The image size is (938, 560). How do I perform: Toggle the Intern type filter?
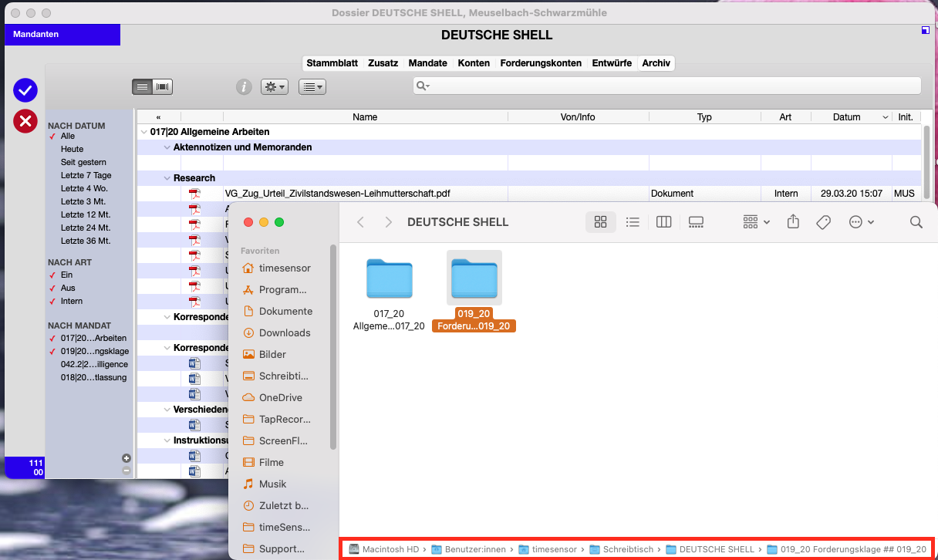[72, 301]
